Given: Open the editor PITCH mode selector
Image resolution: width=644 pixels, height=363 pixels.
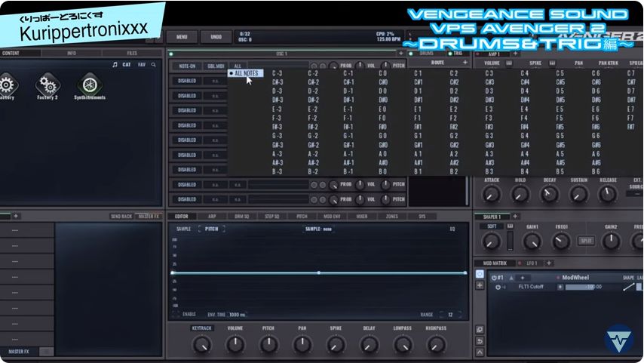Looking at the screenshot, I should coord(212,229).
